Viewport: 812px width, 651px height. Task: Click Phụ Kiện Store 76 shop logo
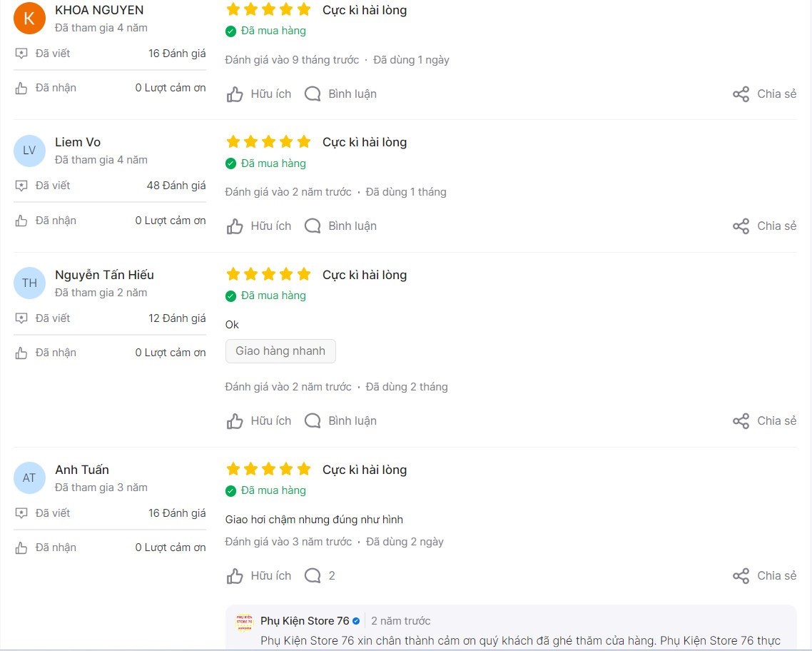244,622
